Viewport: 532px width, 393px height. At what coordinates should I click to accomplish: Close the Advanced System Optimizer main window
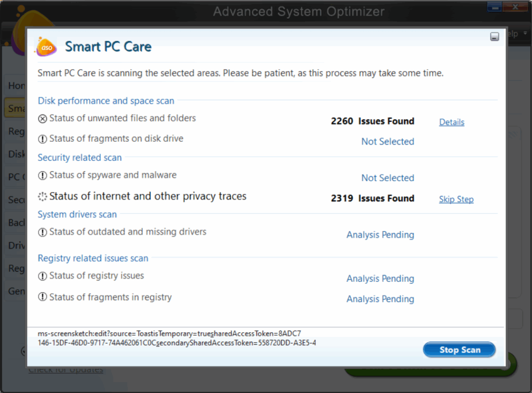[x=515, y=6]
